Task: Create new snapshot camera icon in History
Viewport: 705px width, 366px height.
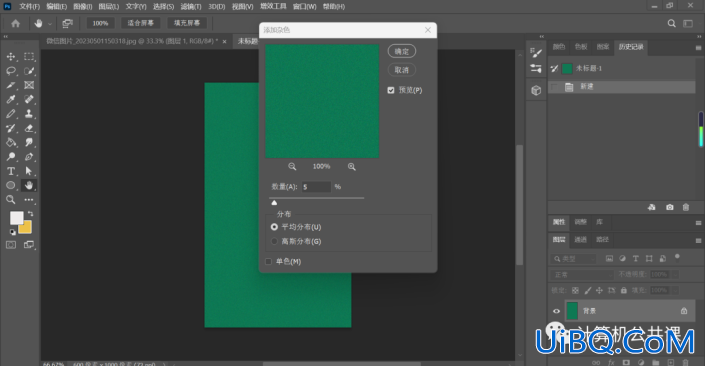Action: [669, 207]
